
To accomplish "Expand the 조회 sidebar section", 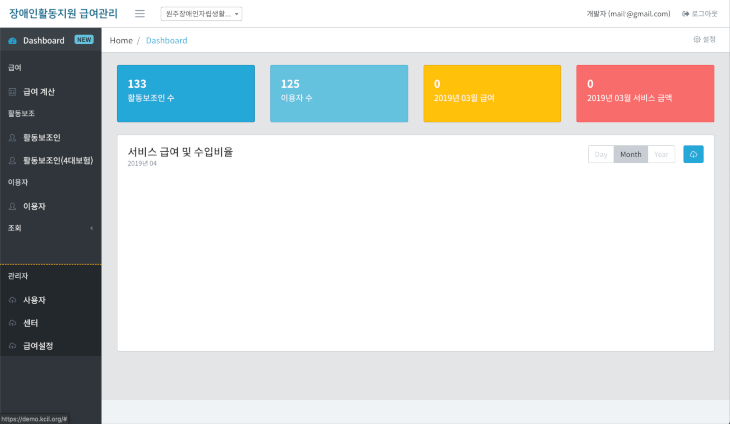I will click(x=50, y=228).
